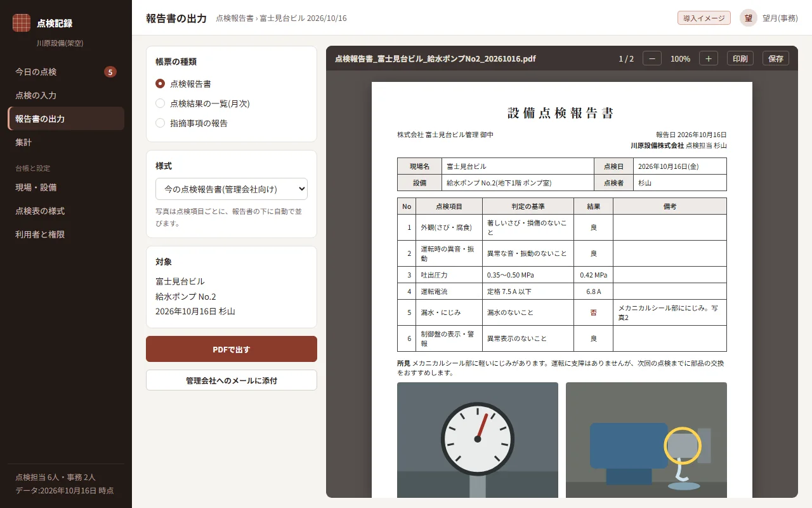
Task: Click the 5 badge on 今日の点検
Action: click(x=110, y=72)
